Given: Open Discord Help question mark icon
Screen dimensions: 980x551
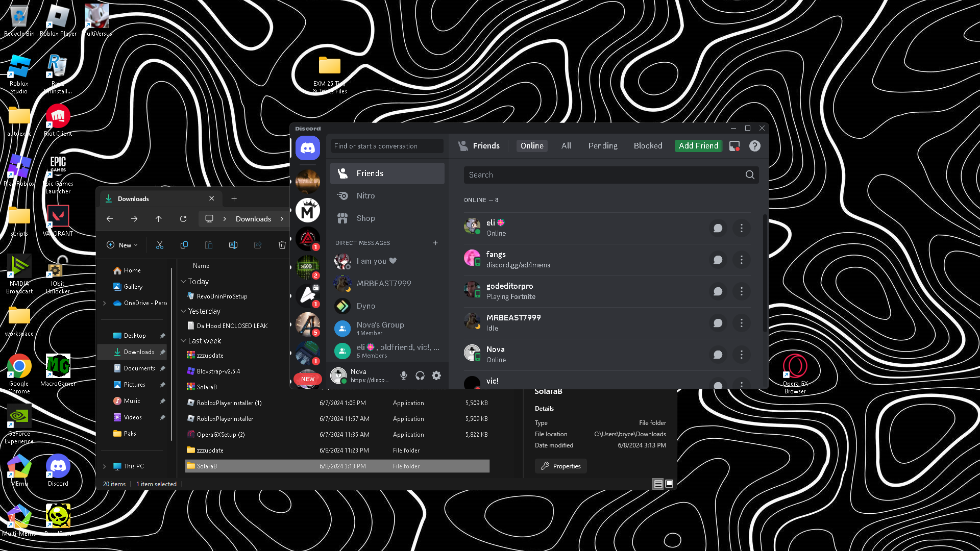Looking at the screenshot, I should pyautogui.click(x=755, y=146).
